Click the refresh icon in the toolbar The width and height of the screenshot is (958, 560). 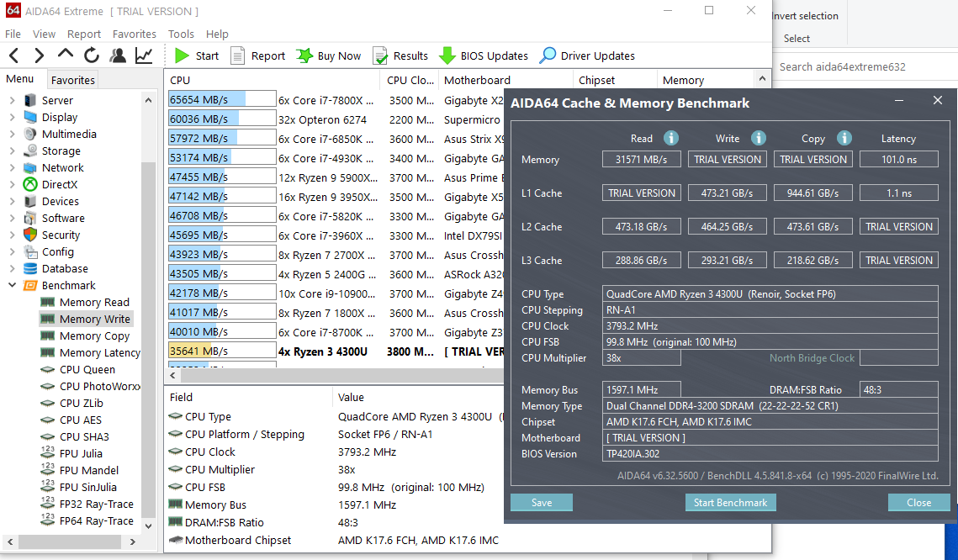[91, 55]
